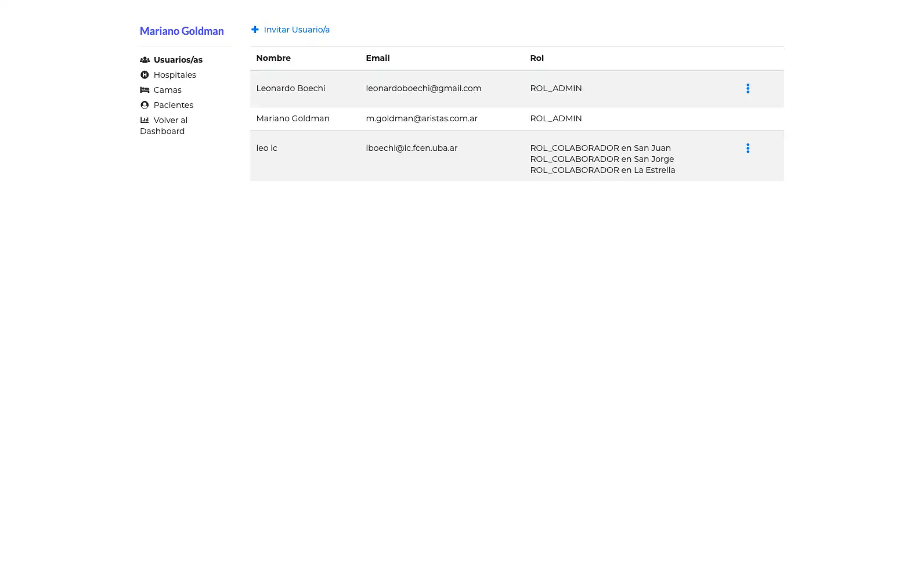Open the three-dot menu for leo ic
924x567 pixels.
[748, 149]
